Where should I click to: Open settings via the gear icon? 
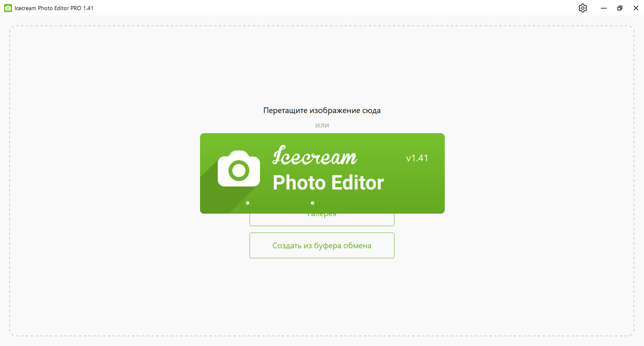point(583,8)
